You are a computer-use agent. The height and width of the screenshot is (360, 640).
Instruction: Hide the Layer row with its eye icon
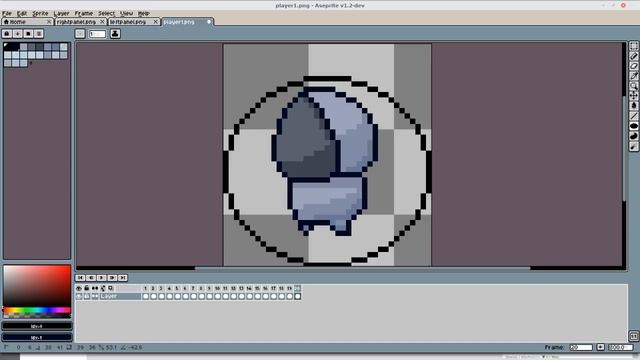coord(79,296)
